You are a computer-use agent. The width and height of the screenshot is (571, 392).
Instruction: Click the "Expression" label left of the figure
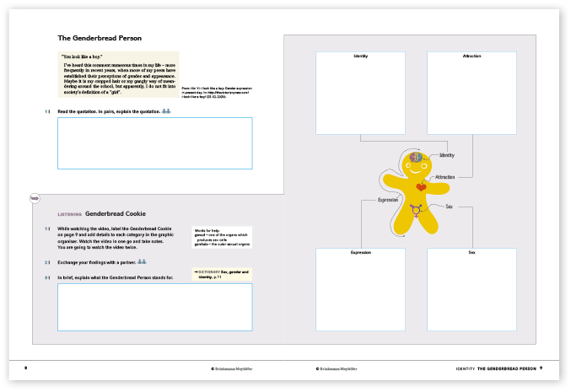point(388,200)
